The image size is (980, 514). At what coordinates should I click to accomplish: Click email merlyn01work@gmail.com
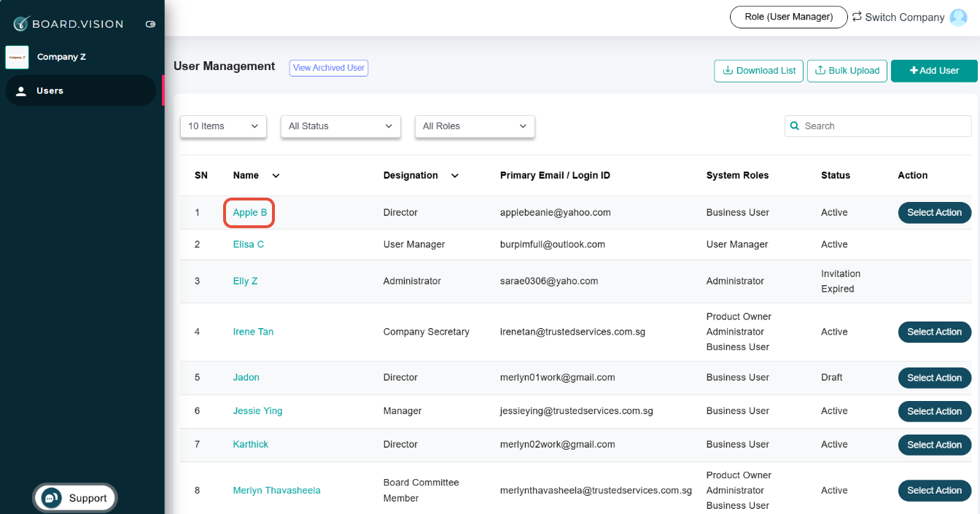tap(557, 378)
